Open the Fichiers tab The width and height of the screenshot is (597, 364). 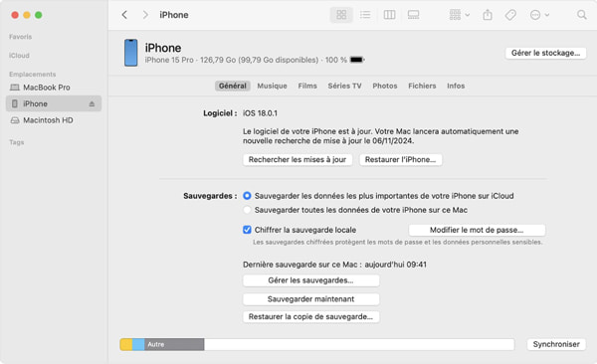point(422,87)
